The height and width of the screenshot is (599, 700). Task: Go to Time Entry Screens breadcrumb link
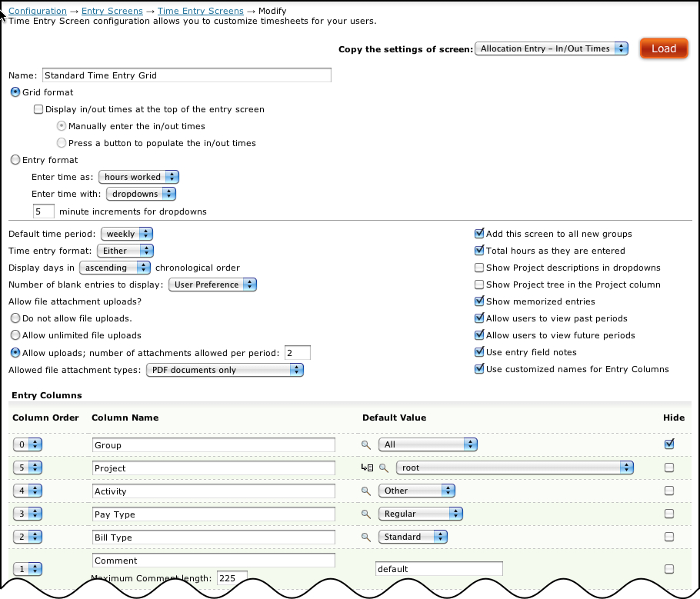pyautogui.click(x=201, y=11)
